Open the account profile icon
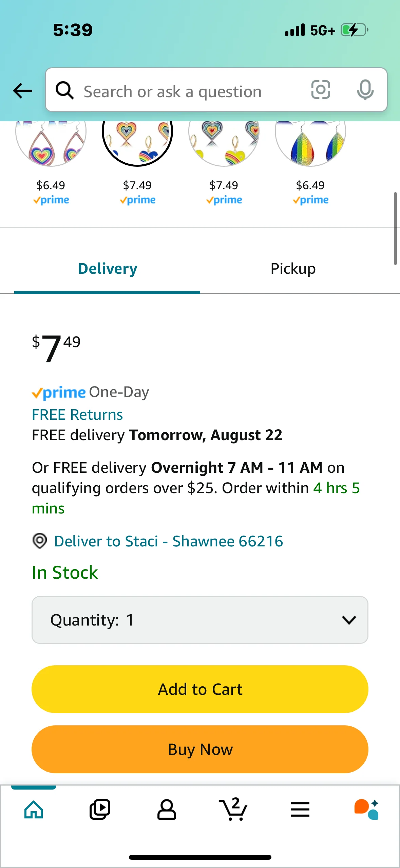Viewport: 400px width, 868px height. 167,809
